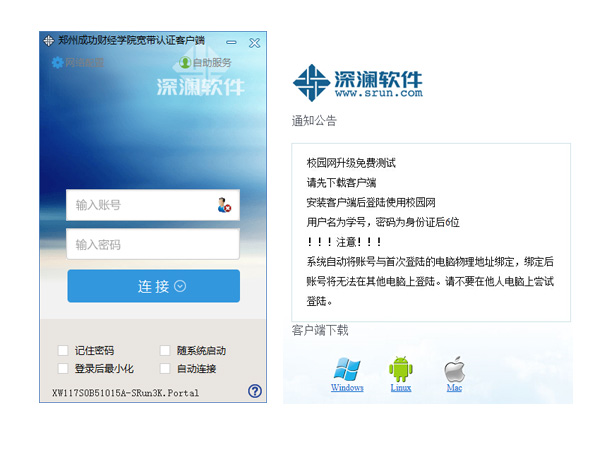This screenshot has height=450, width=600.
Task: Enable the 随系统启动 checkbox
Action: [165, 351]
